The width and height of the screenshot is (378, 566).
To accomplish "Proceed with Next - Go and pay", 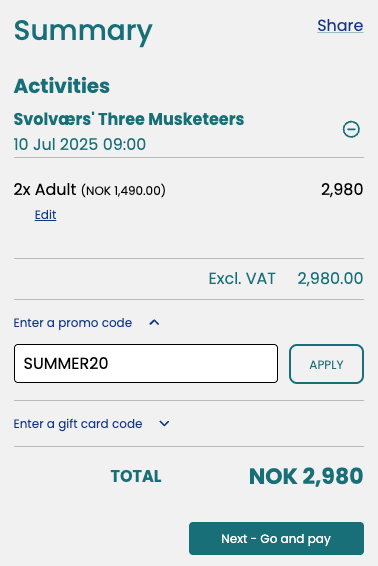I will pos(276,539).
